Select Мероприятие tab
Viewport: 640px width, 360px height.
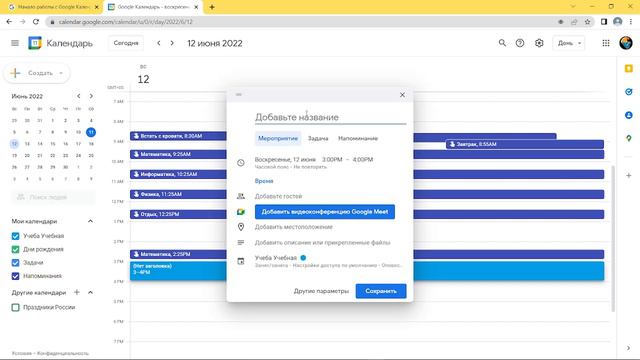(278, 138)
